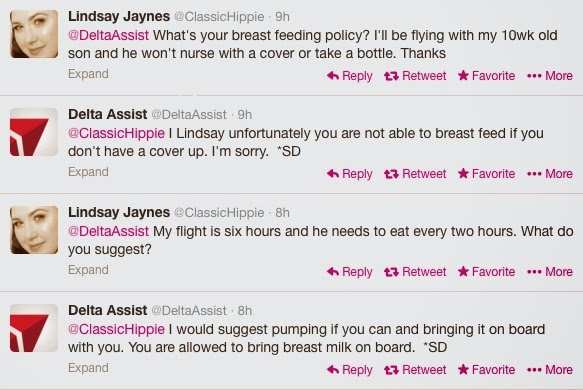Image resolution: width=583 pixels, height=390 pixels.
Task: Reply to Delta Assist's cover up tweet
Action: coord(350,174)
